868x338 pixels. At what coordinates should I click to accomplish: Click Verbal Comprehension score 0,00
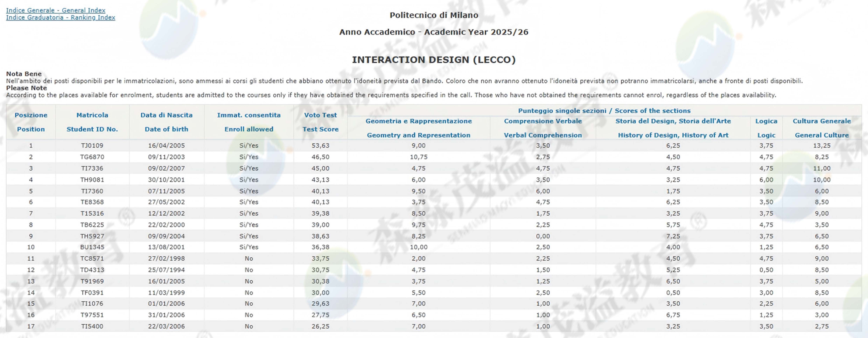(x=543, y=236)
